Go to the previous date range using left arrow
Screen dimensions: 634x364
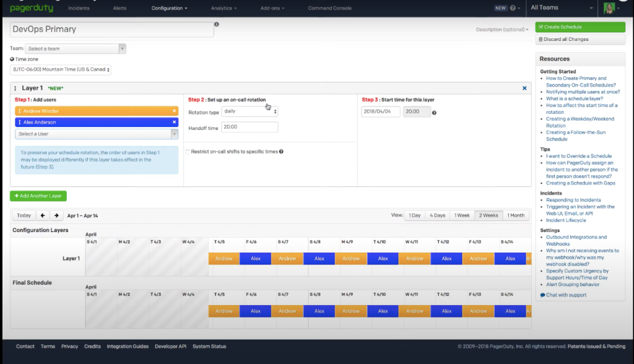[43, 215]
